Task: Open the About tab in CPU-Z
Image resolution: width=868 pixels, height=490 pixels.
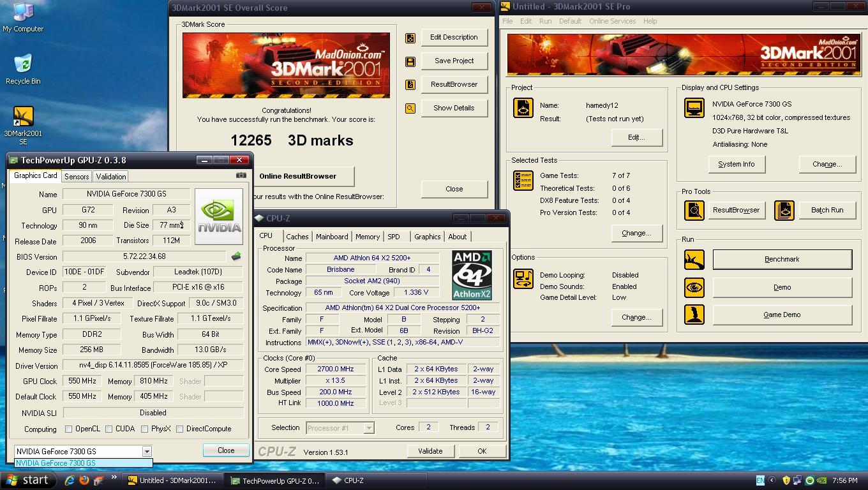Action: pyautogui.click(x=457, y=237)
